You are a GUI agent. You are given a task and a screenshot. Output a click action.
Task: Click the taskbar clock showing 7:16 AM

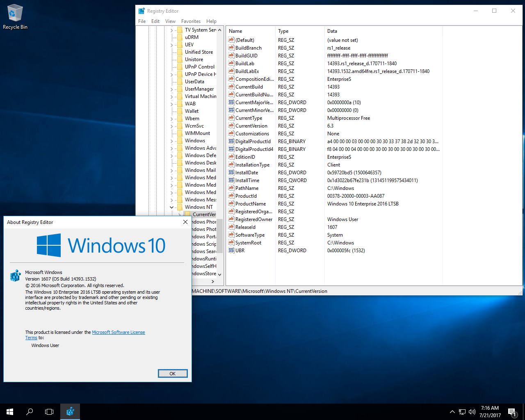coord(490,412)
